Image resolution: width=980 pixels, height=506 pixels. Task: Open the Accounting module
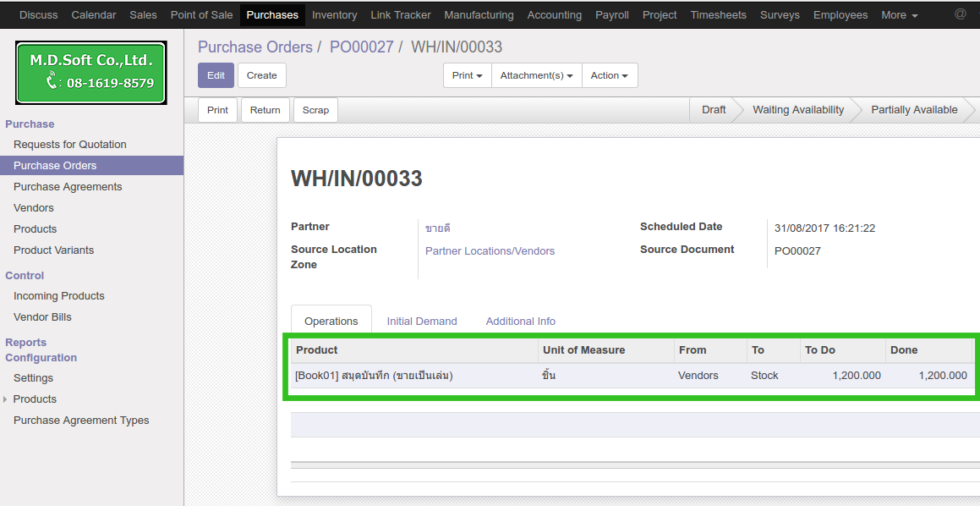click(x=554, y=15)
